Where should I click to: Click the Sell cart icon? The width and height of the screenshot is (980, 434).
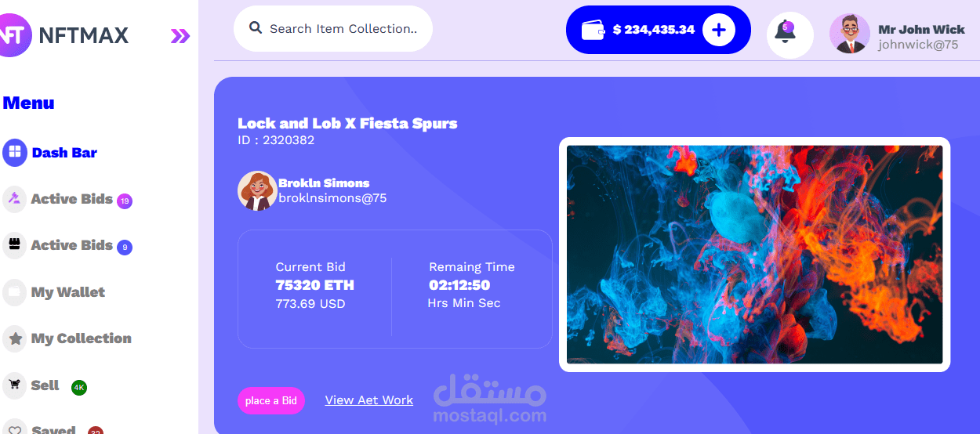tap(14, 385)
